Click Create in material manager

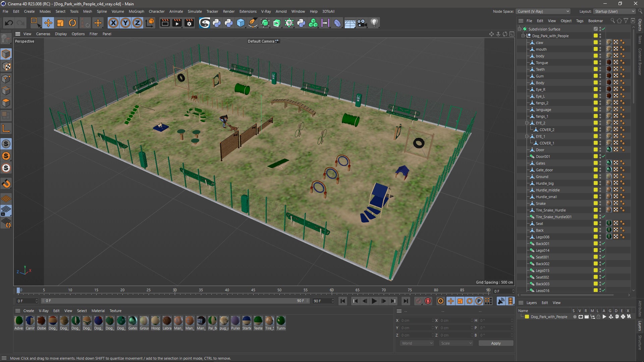point(29,311)
